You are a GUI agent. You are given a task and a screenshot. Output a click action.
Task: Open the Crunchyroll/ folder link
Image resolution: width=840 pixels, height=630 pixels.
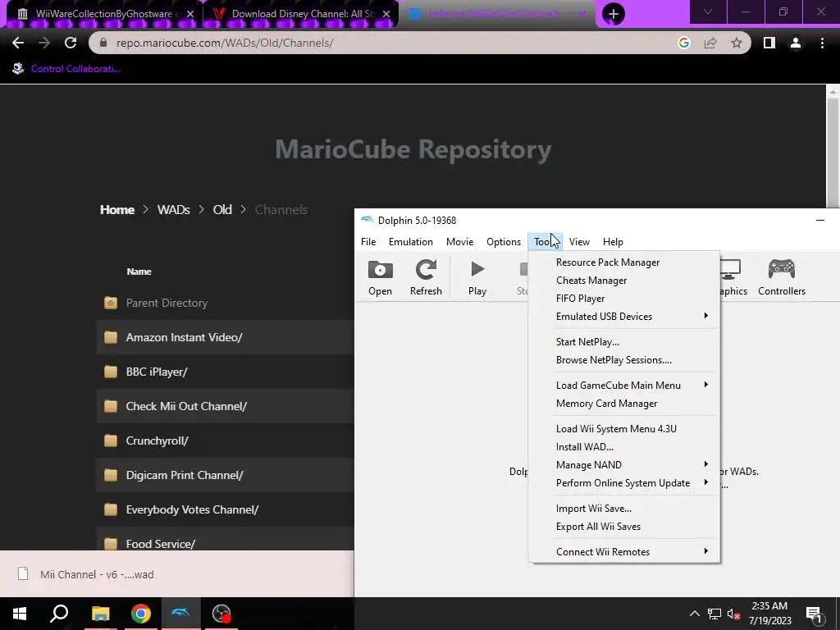click(x=157, y=441)
